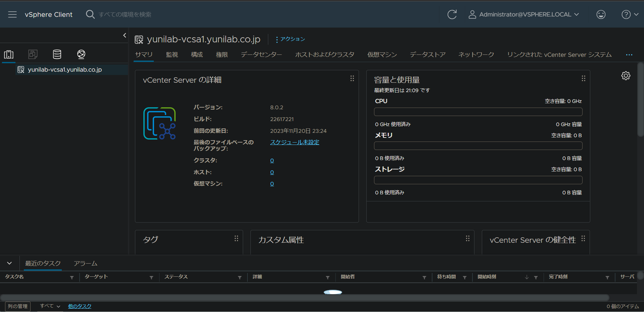Filter the 詳細 column
644x312 pixels.
[328, 277]
